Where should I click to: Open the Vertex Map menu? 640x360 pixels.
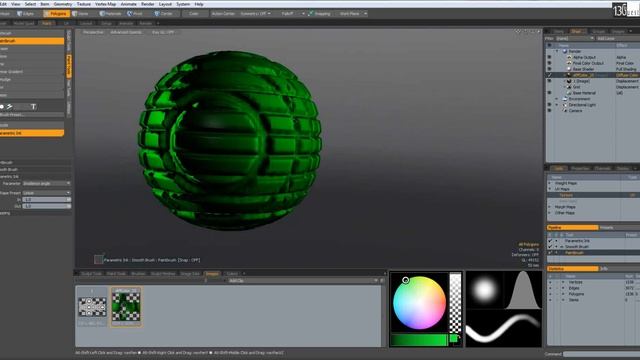click(105, 4)
